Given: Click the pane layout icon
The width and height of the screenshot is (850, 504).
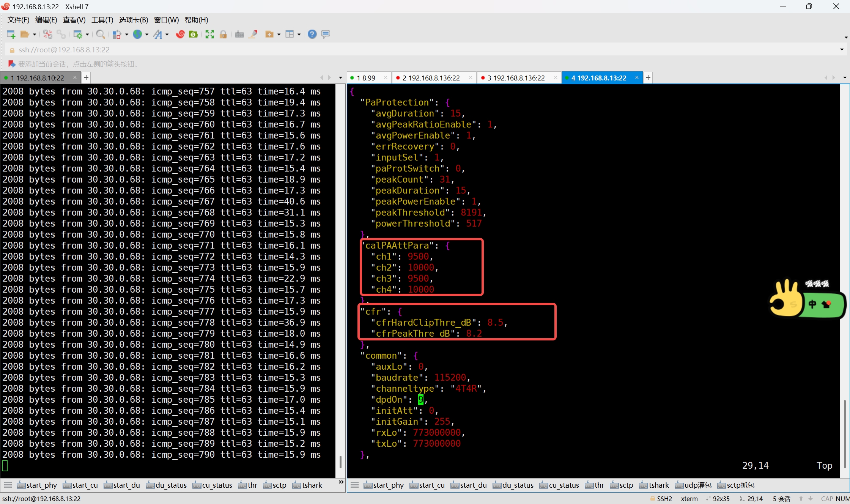Looking at the screenshot, I should pyautogui.click(x=290, y=35).
